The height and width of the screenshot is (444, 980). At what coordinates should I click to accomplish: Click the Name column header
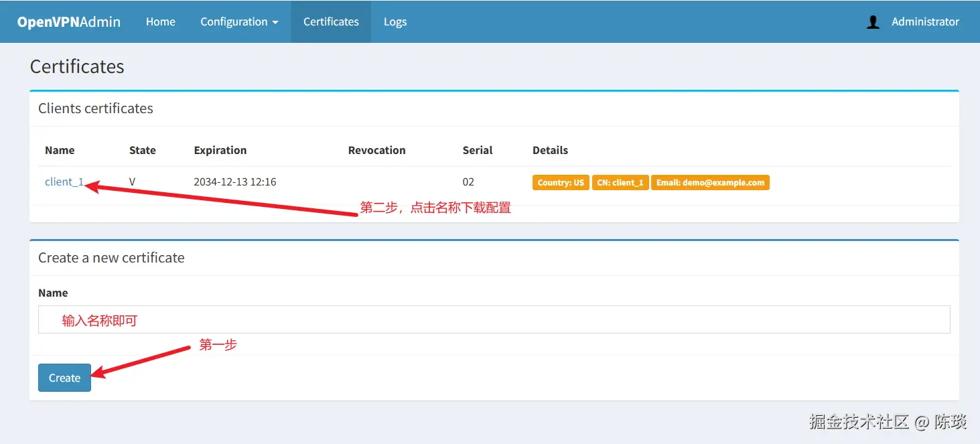tap(60, 150)
